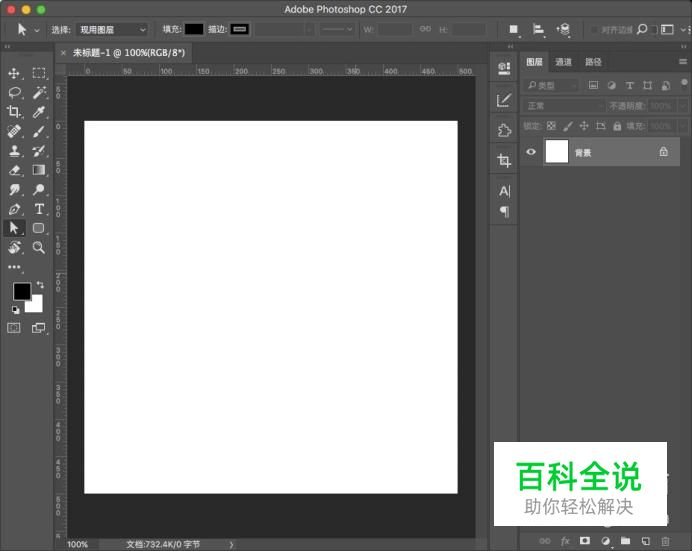Select the Move tool
Image resolution: width=692 pixels, height=551 pixels.
pyautogui.click(x=15, y=73)
